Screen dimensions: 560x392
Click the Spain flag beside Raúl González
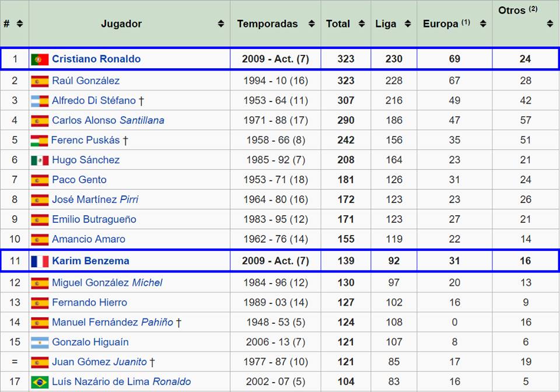40,81
